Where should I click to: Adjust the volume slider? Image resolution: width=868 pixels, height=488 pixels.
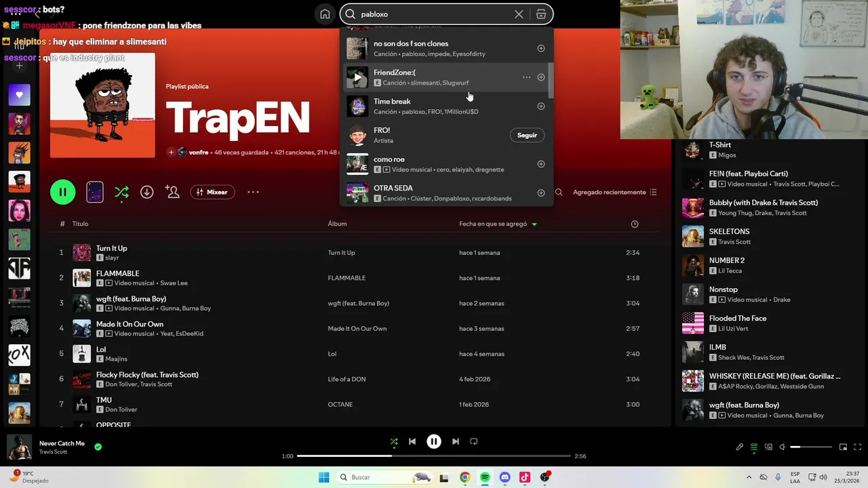(811, 447)
